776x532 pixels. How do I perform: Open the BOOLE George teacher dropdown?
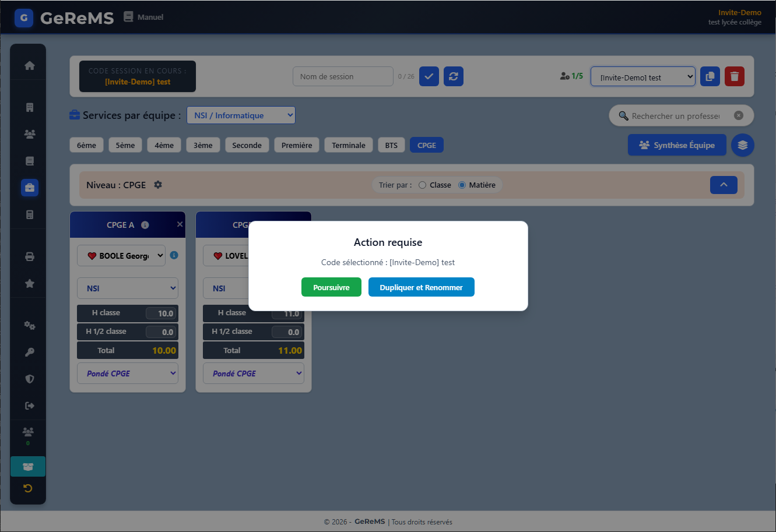coord(121,256)
